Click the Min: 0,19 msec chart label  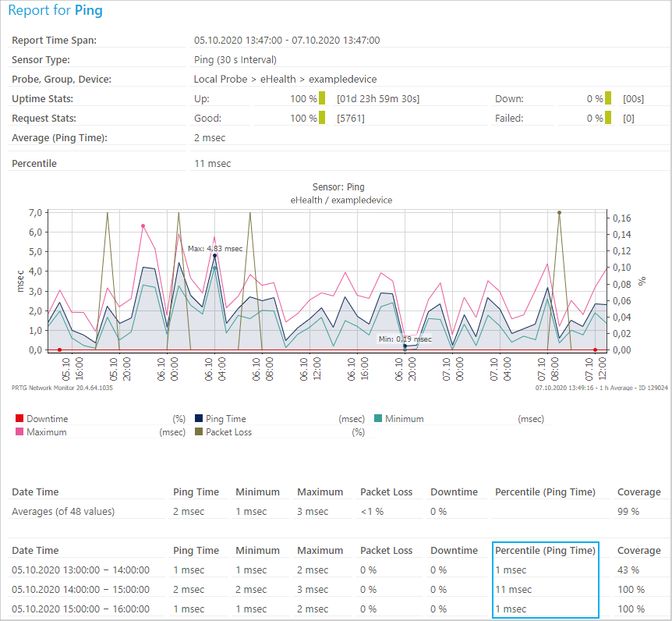coord(405,339)
